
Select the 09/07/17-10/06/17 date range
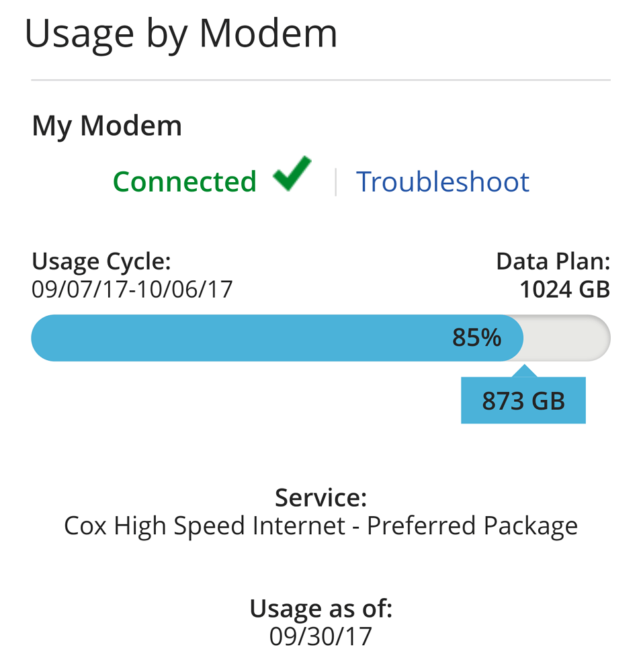(x=131, y=289)
